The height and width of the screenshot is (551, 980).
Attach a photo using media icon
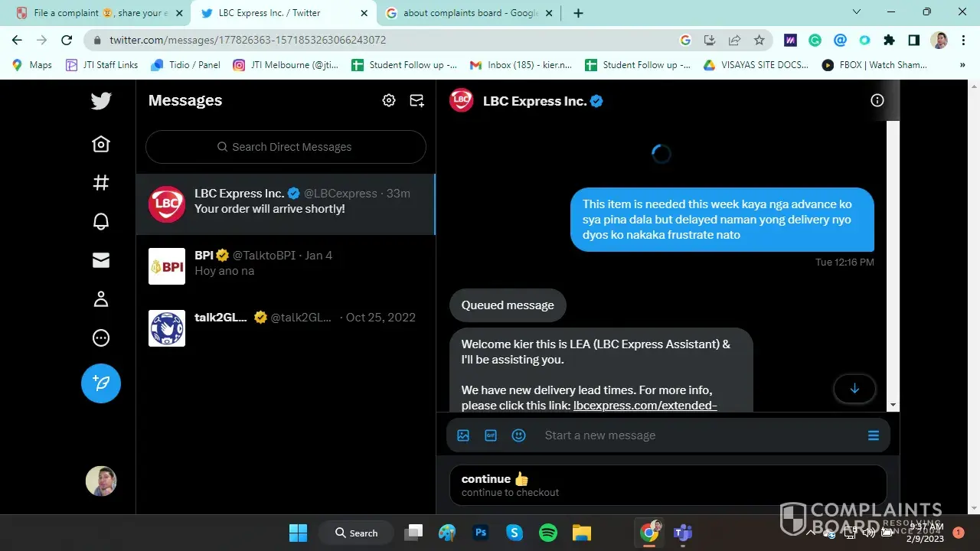point(463,435)
